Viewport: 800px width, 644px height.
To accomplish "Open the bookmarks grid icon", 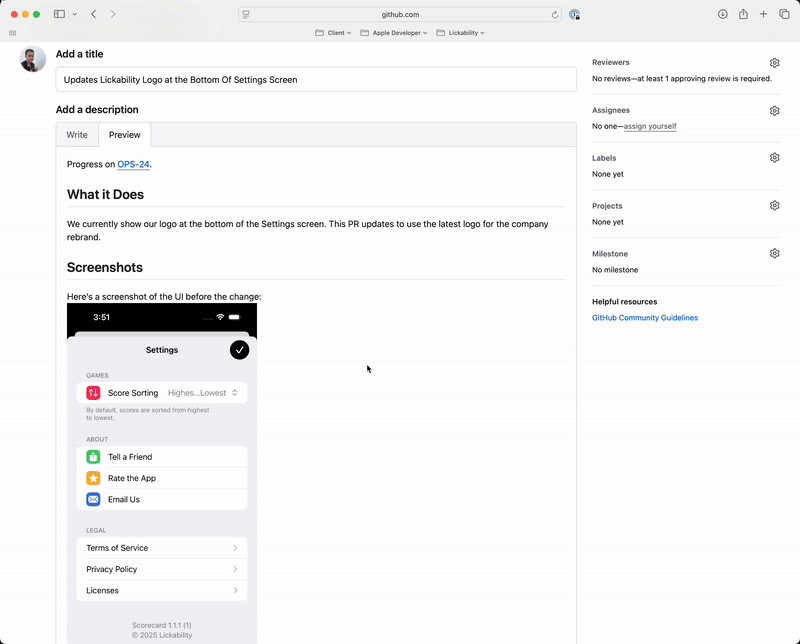I will [x=12, y=33].
